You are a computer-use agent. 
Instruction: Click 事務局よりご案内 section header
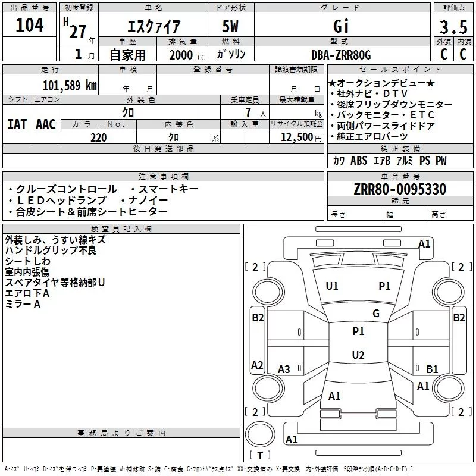[x=121, y=433]
